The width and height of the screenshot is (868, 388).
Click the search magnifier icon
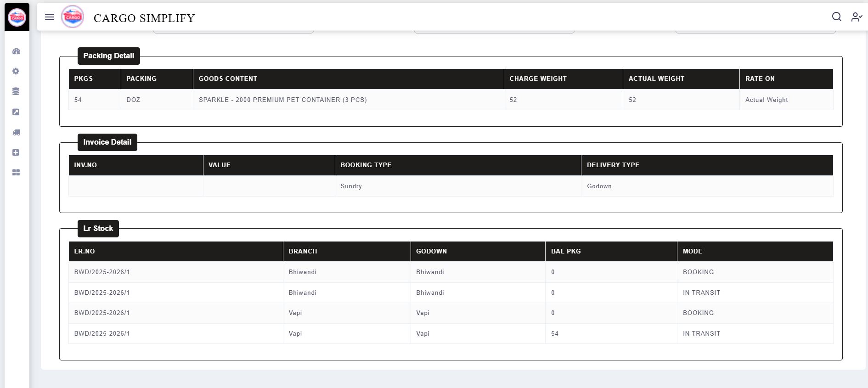click(836, 17)
